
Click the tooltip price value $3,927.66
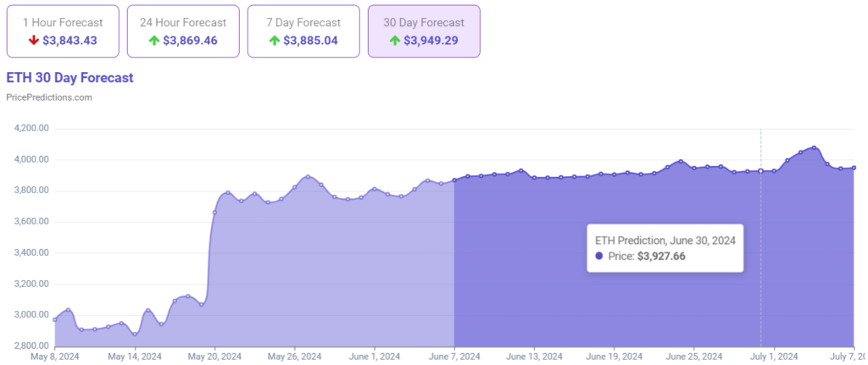tap(661, 256)
